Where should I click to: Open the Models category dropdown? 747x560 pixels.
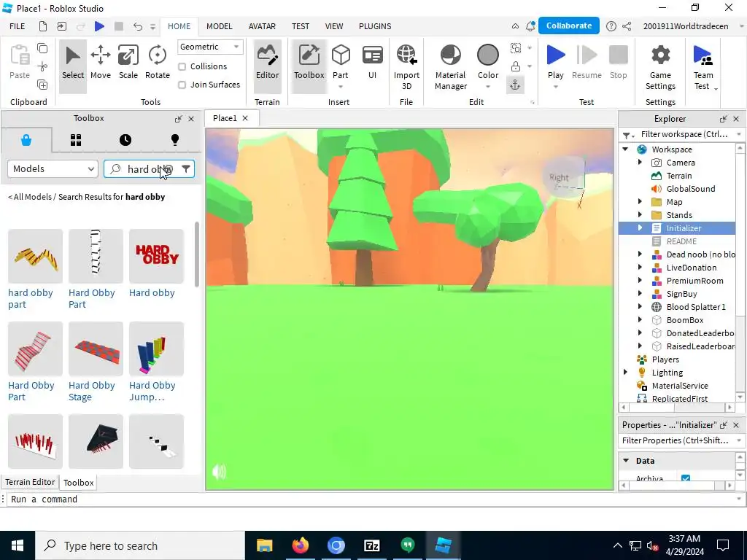pos(53,169)
